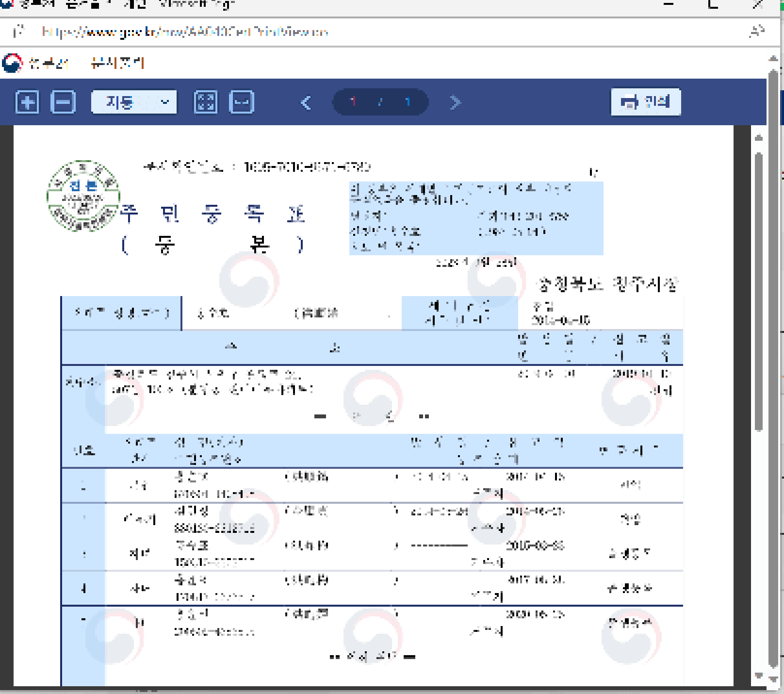Go to the next page using the right chevron
Screen dimensions: 784x694
pyautogui.click(x=454, y=102)
